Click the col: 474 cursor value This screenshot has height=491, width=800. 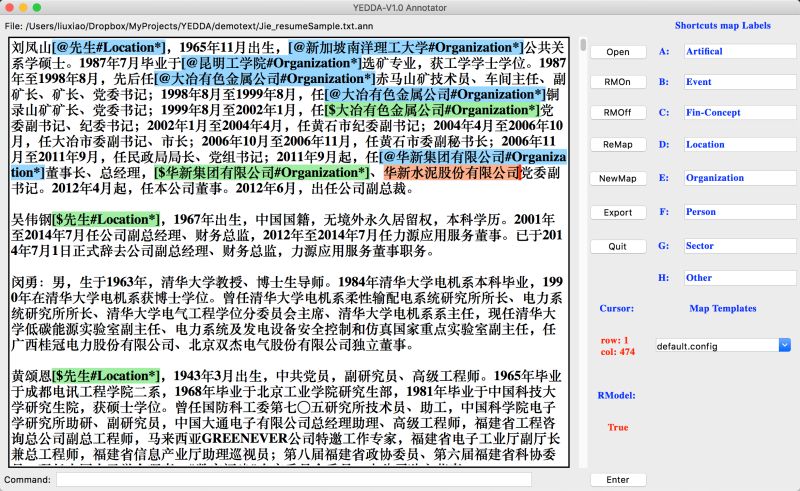617,352
